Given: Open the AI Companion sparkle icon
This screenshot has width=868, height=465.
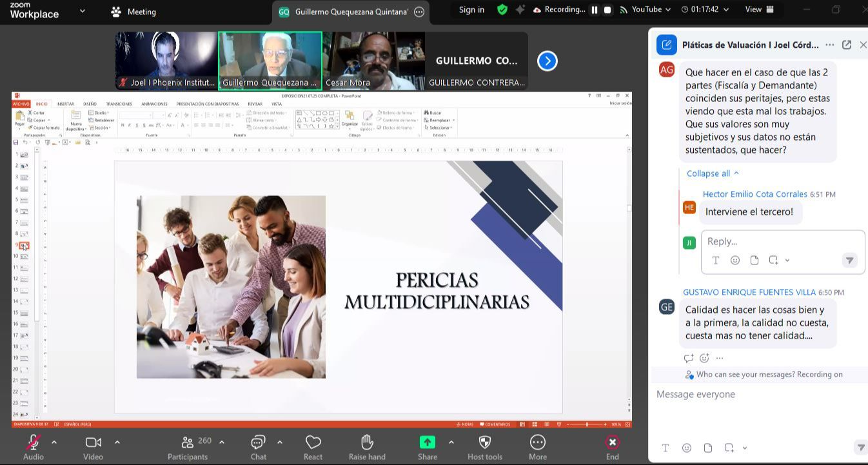Looking at the screenshot, I should [520, 10].
